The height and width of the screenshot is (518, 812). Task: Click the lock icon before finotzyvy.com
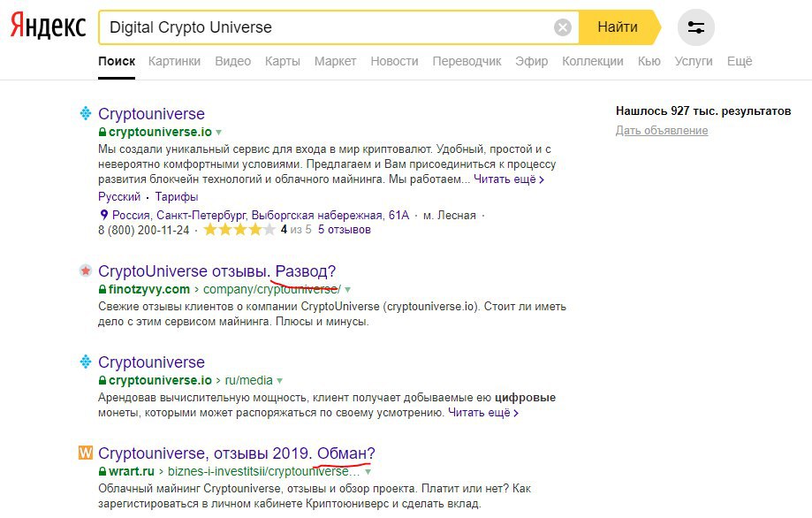[102, 289]
